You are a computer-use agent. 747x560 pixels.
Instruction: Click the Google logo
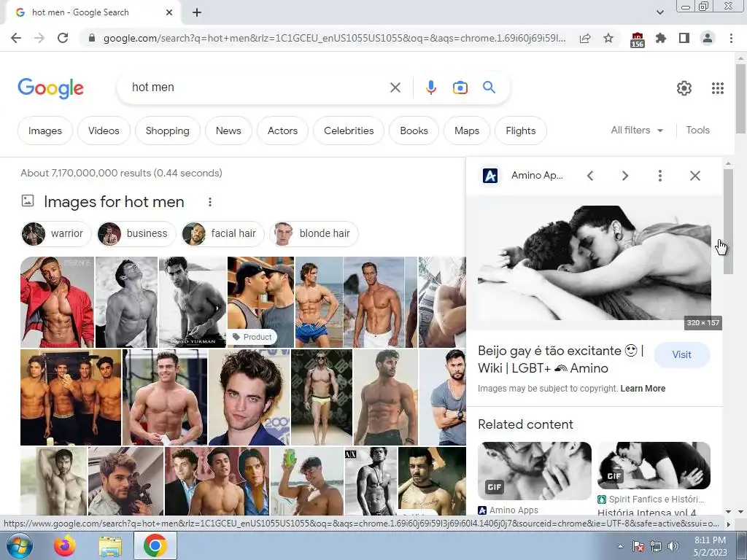point(51,88)
